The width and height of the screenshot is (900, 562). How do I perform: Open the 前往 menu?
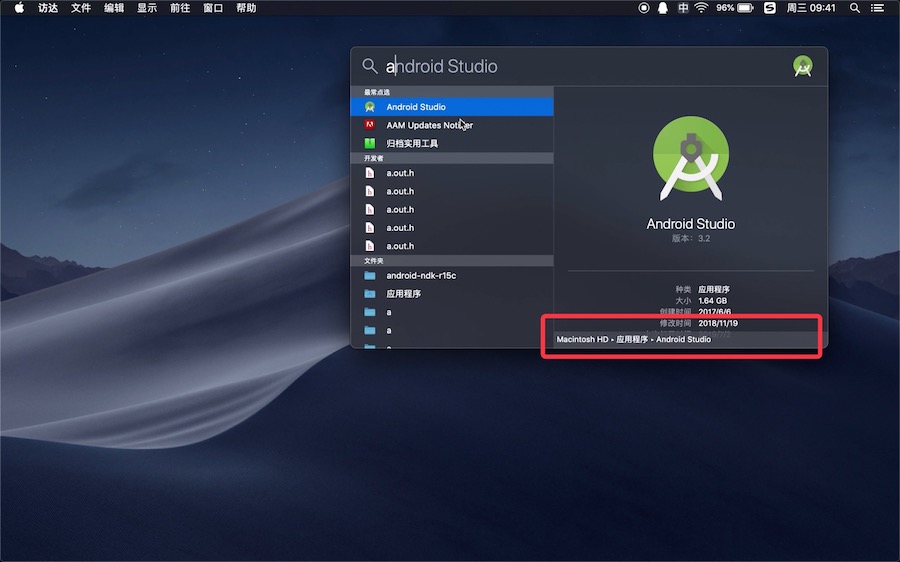coord(180,8)
